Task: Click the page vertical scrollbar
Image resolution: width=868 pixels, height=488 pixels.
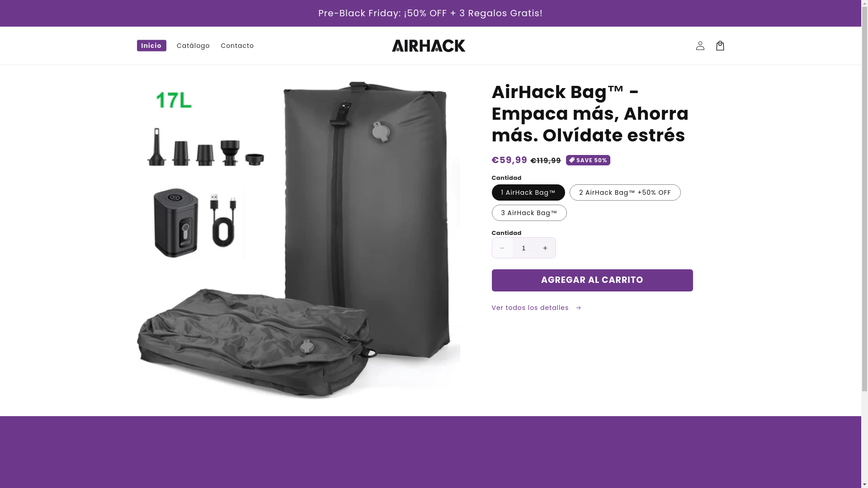Action: [864, 244]
